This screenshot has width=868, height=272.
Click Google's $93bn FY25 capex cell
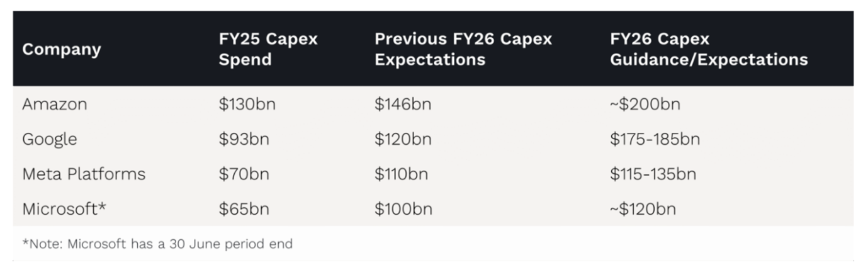(244, 140)
